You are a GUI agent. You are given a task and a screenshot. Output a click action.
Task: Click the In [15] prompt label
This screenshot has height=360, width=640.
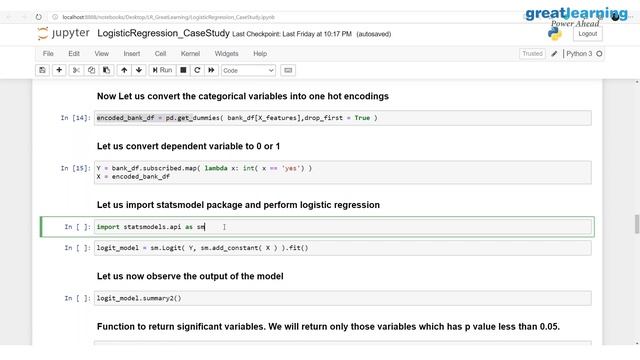(x=75, y=168)
